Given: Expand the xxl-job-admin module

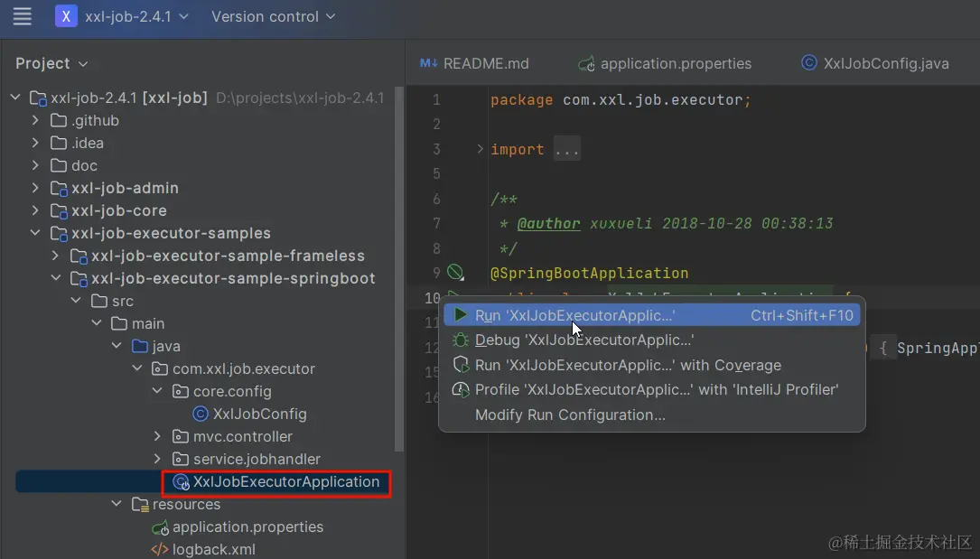Looking at the screenshot, I should (x=35, y=188).
